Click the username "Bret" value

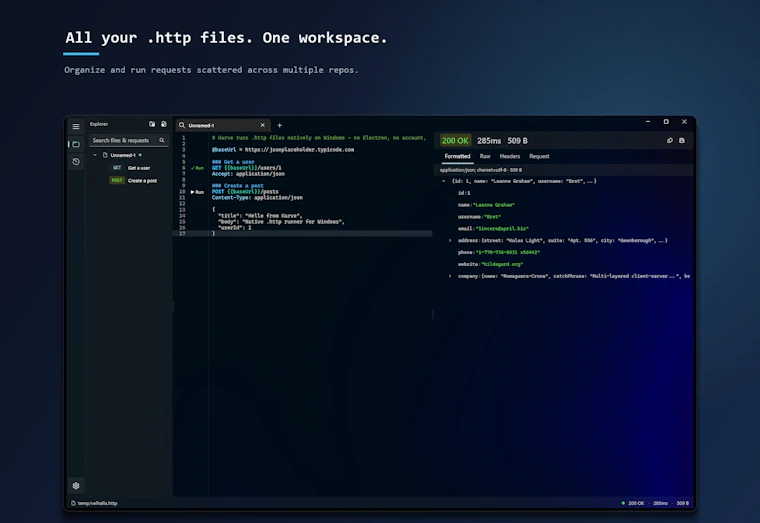492,217
